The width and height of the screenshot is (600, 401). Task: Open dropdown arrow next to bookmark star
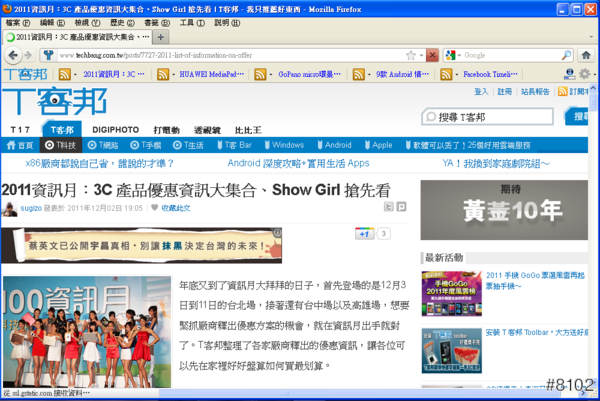pos(421,56)
